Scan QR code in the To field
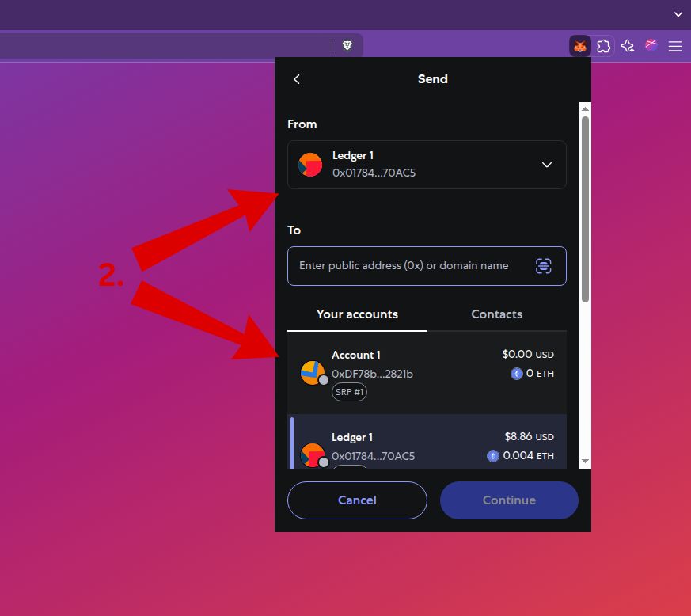The image size is (691, 616). pyautogui.click(x=543, y=266)
